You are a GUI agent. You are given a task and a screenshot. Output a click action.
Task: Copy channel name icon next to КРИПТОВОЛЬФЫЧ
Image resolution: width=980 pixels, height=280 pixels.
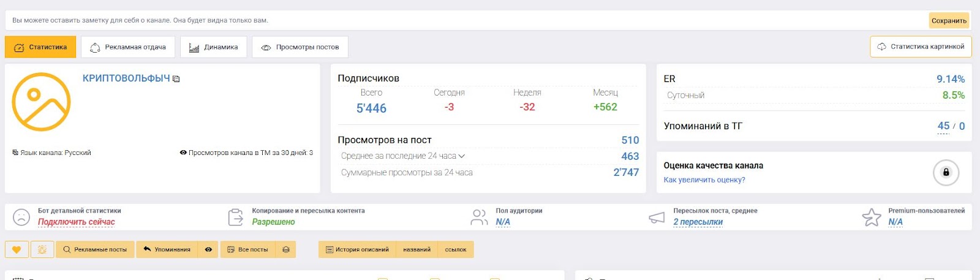click(x=176, y=79)
